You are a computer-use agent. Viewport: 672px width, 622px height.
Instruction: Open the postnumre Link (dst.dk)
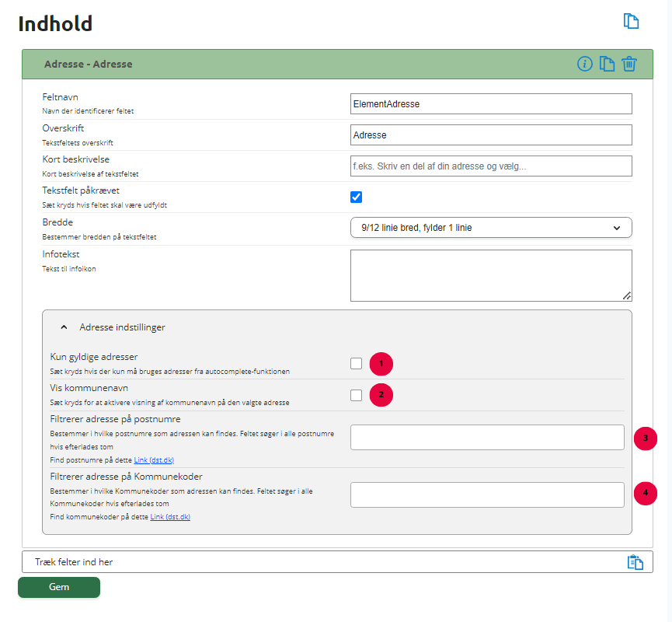click(x=154, y=460)
